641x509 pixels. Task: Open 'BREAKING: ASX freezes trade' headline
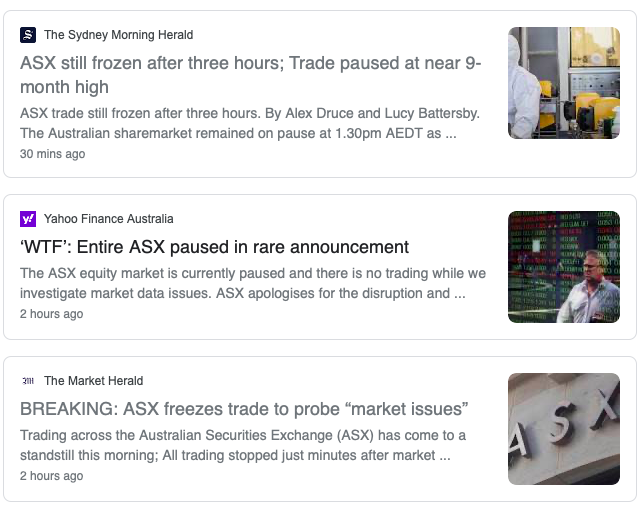click(x=244, y=409)
